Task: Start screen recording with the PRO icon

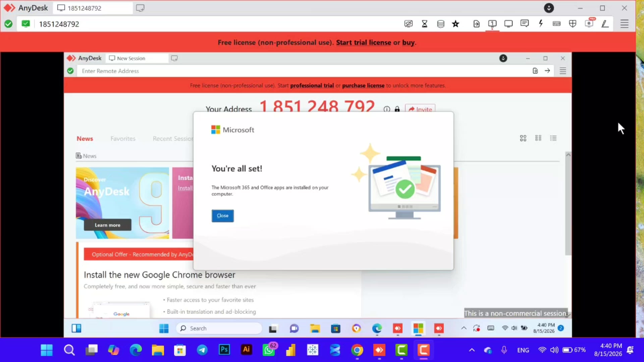Action: point(589,23)
